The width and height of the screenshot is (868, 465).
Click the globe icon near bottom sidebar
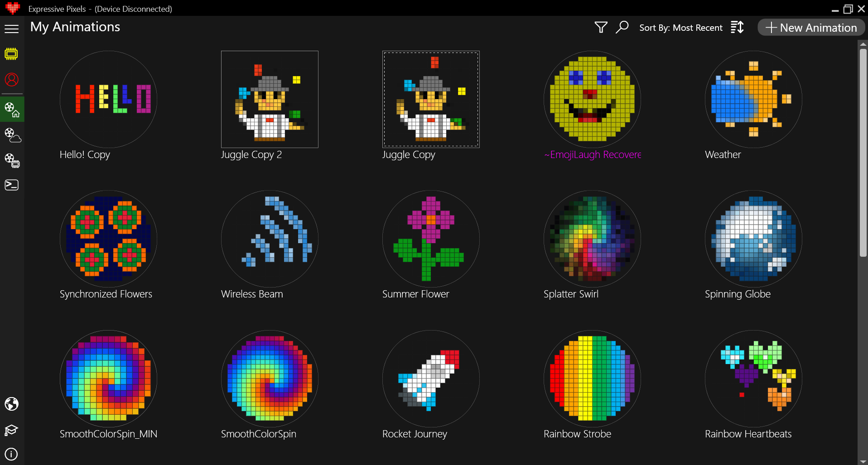click(12, 404)
